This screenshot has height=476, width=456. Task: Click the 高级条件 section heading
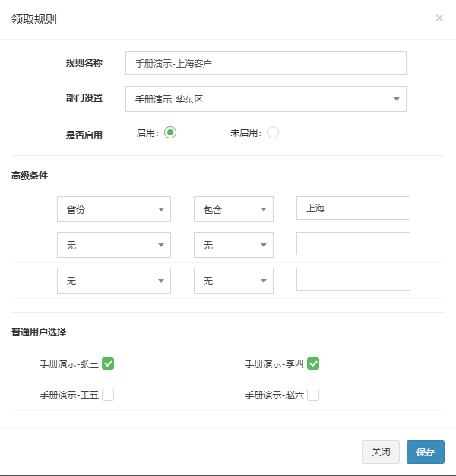click(x=30, y=176)
